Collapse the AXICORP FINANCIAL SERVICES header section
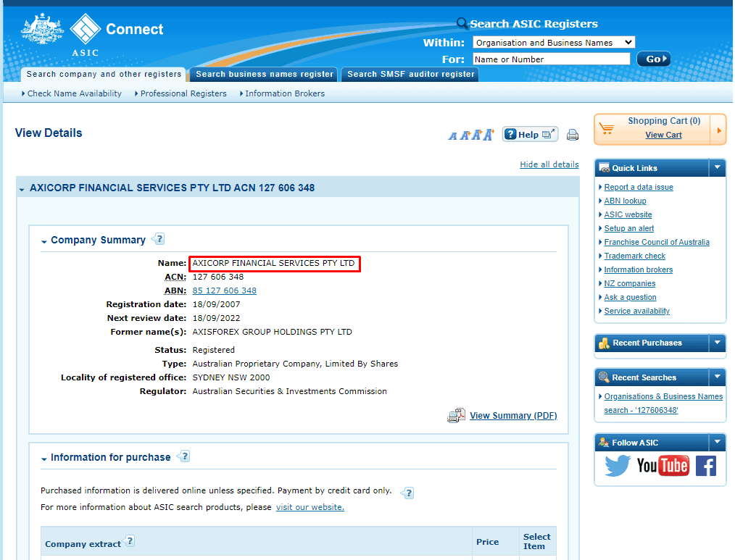The width and height of the screenshot is (735, 560). coord(22,190)
